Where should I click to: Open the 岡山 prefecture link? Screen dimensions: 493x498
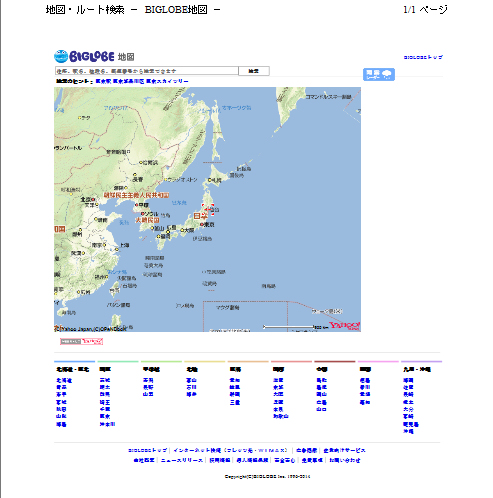[x=321, y=394]
